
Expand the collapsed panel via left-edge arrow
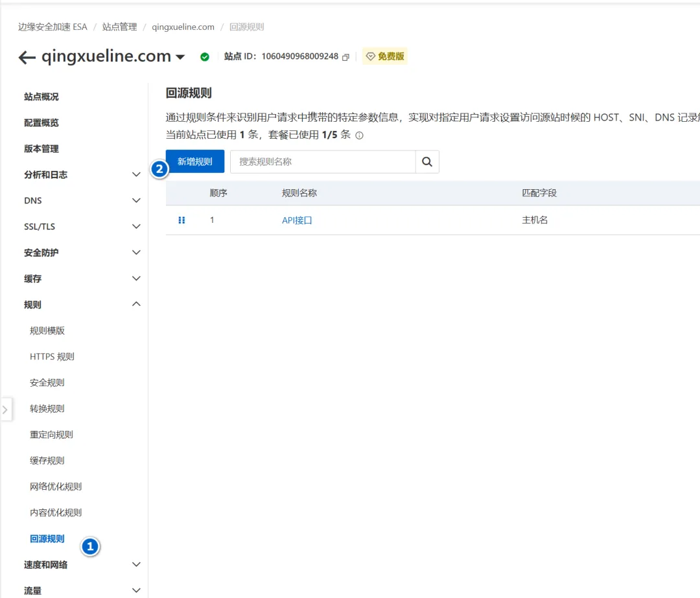[6, 409]
